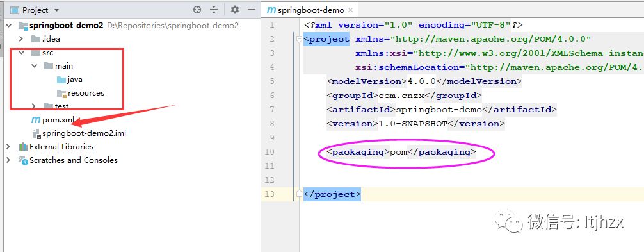Expand the test folder
The width and height of the screenshot is (644, 252).
pos(35,106)
